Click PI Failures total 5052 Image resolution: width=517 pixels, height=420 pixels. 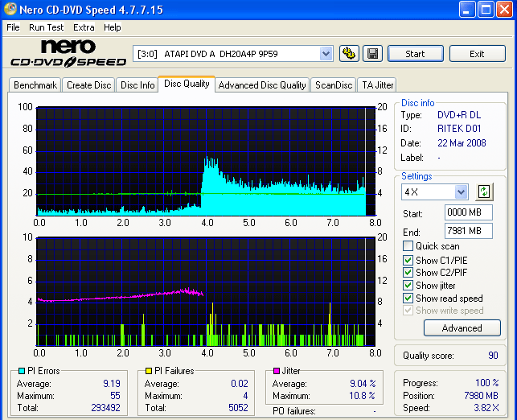coord(238,407)
